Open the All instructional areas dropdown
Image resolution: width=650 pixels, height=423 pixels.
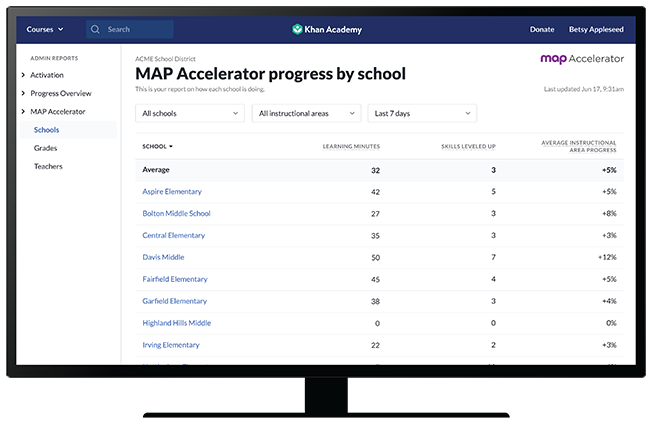306,113
